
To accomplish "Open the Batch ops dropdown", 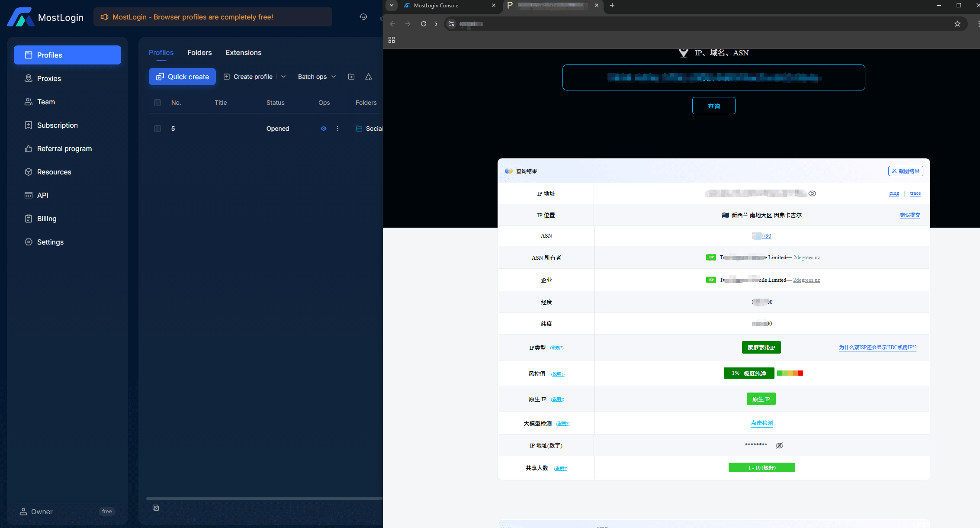I will pos(317,77).
